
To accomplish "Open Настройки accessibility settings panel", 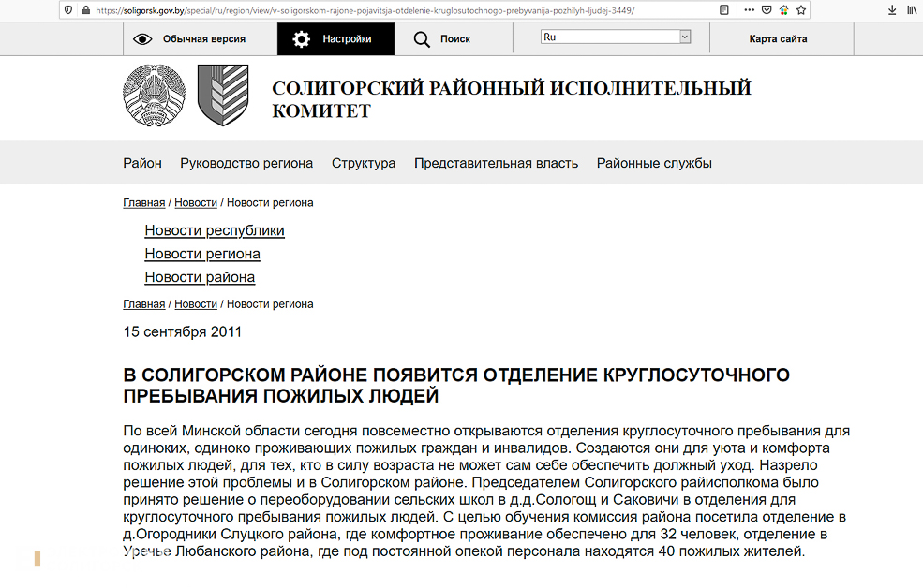I will coord(335,39).
